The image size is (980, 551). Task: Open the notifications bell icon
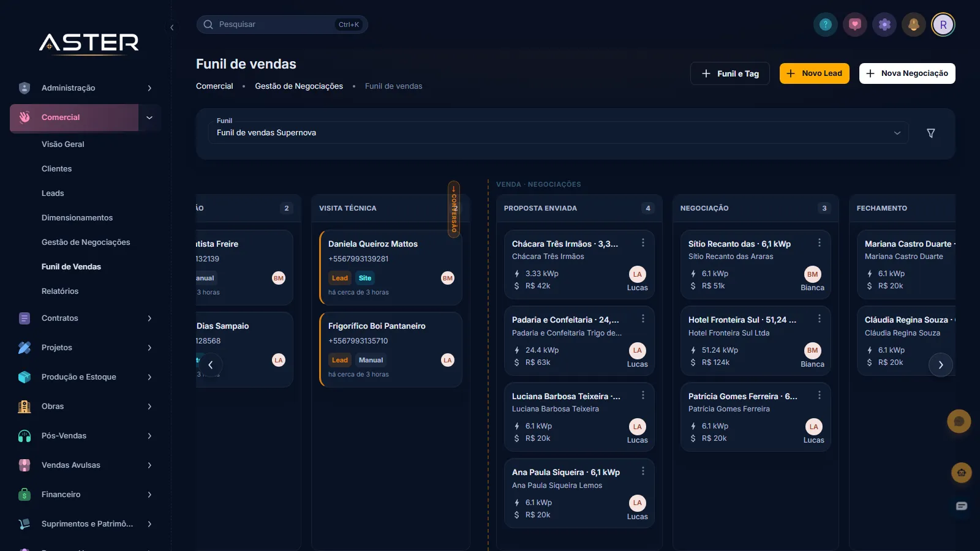tap(914, 24)
